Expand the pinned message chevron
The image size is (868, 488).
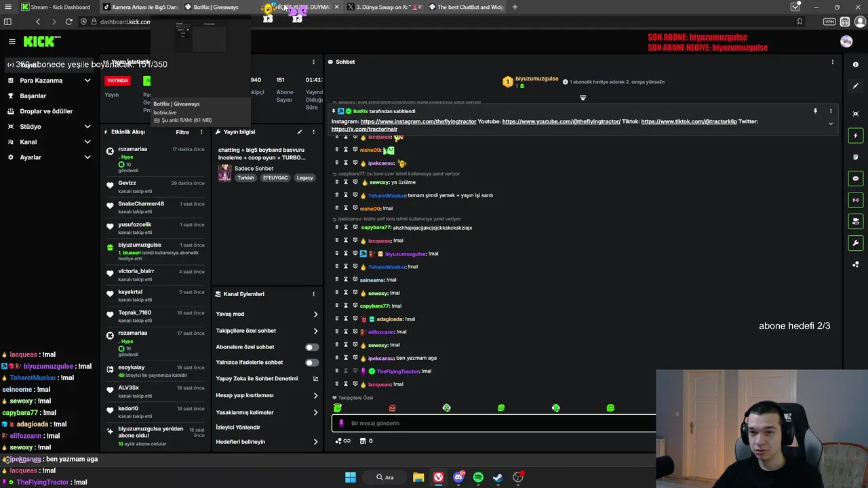click(x=831, y=123)
